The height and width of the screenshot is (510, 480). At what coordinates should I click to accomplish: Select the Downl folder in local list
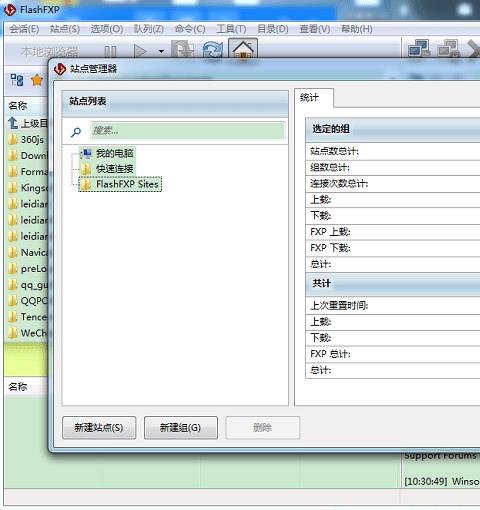click(28, 155)
